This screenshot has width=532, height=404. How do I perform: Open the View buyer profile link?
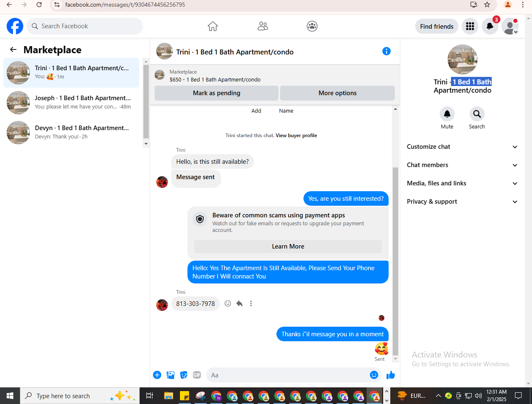[296, 135]
